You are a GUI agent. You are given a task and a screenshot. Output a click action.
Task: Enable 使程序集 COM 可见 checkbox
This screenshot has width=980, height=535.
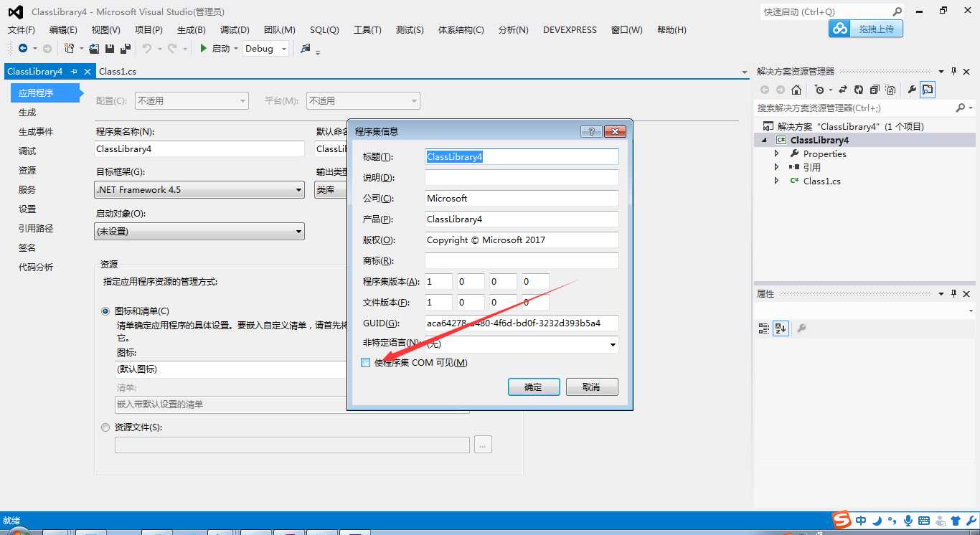click(366, 363)
